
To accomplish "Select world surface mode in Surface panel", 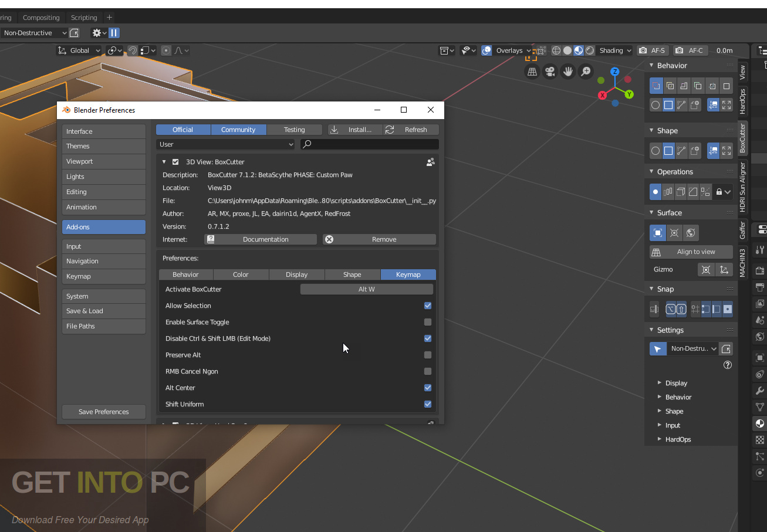I will (691, 233).
